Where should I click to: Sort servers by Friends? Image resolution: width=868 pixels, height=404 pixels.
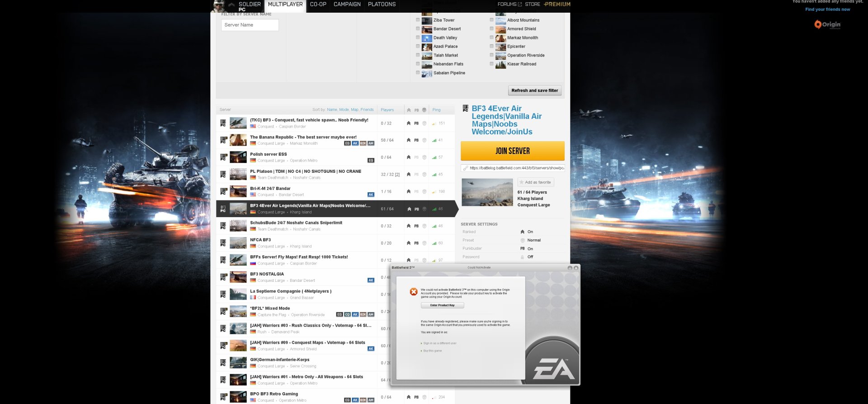click(x=367, y=110)
